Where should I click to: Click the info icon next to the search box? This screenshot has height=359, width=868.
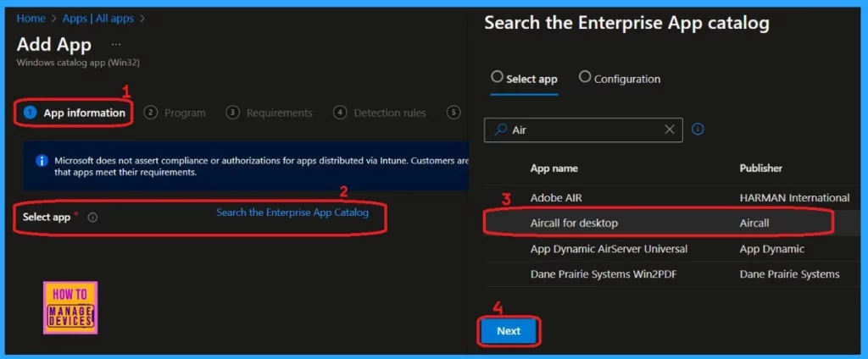(698, 130)
